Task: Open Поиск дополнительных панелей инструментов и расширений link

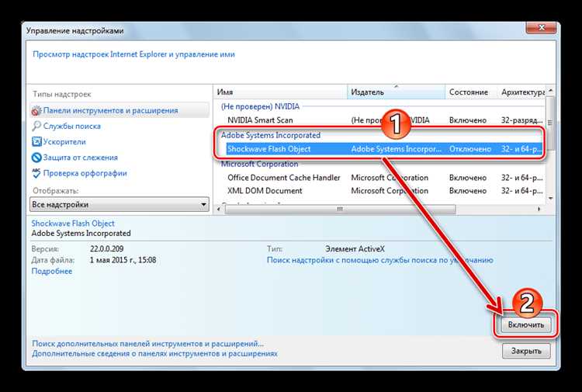Action: click(x=147, y=344)
